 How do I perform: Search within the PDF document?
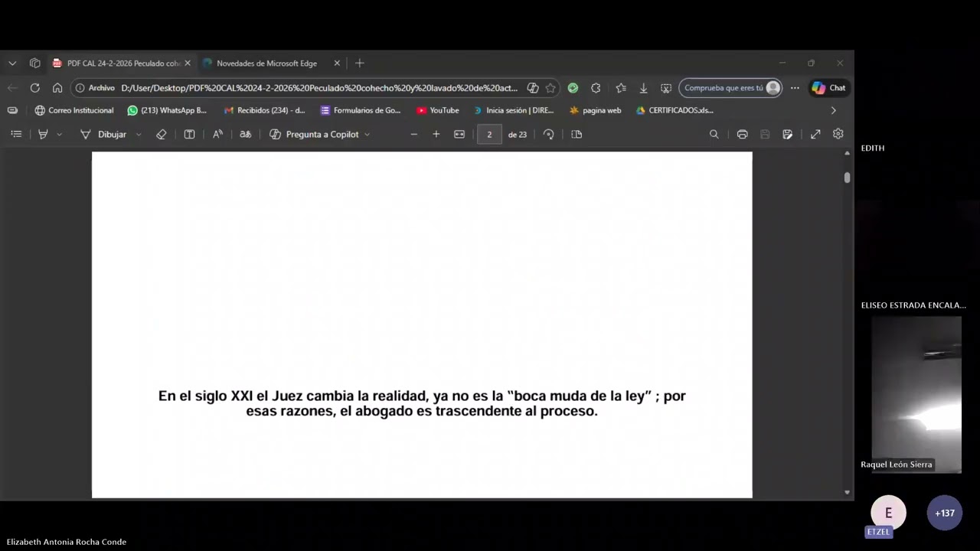pos(714,134)
